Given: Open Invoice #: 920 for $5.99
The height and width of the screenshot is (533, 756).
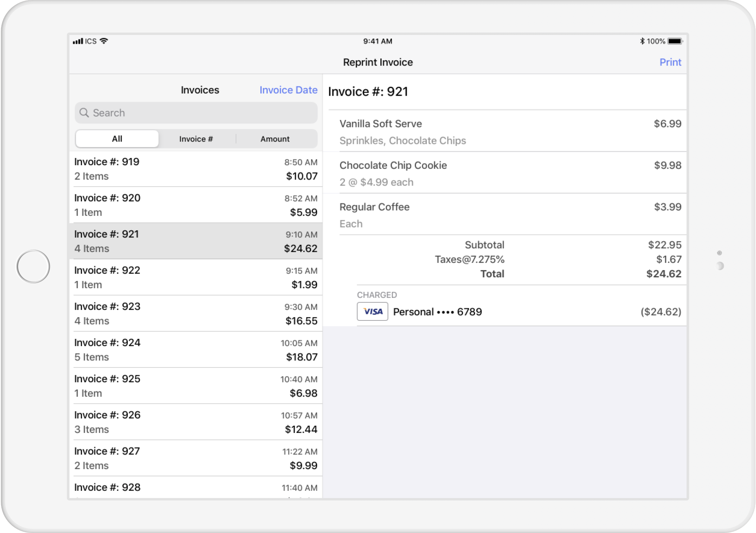Looking at the screenshot, I should pos(196,205).
